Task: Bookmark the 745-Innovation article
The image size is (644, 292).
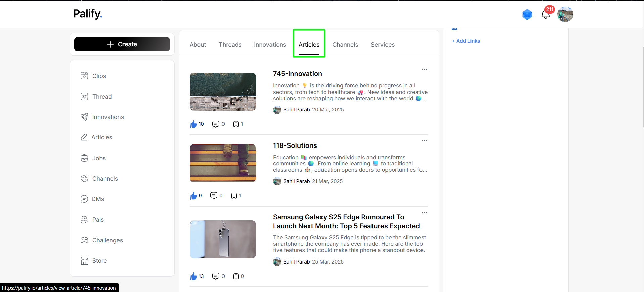Action: pos(236,124)
